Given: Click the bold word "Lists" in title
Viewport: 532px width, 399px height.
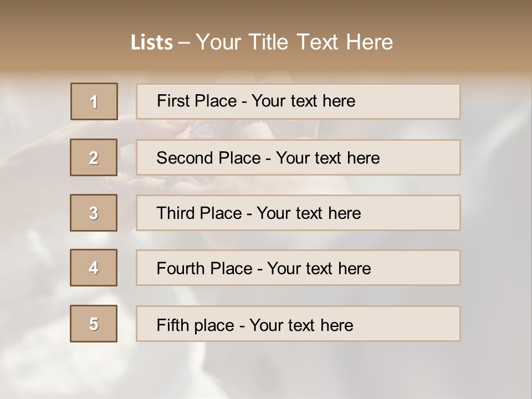Looking at the screenshot, I should (152, 43).
